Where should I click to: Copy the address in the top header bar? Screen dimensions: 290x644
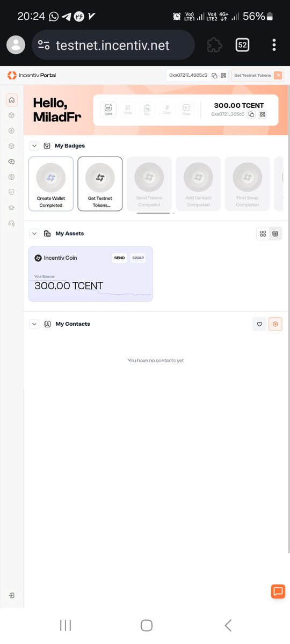pos(214,76)
